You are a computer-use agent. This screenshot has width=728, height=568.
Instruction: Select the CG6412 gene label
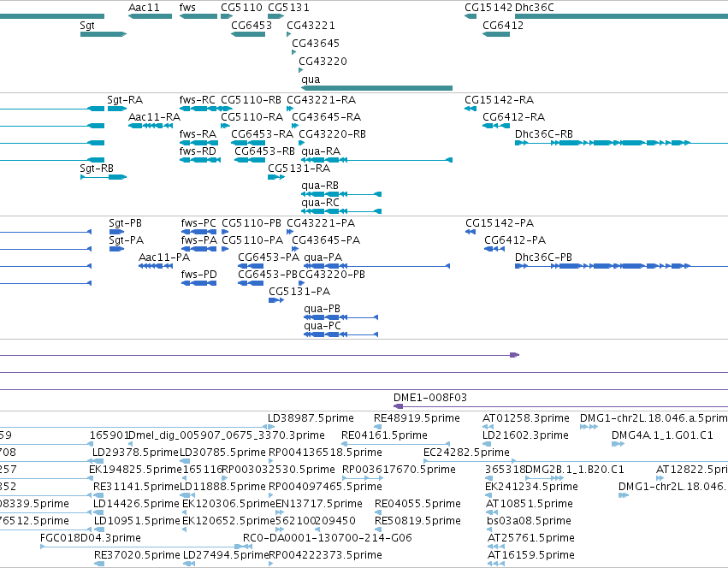pyautogui.click(x=503, y=26)
